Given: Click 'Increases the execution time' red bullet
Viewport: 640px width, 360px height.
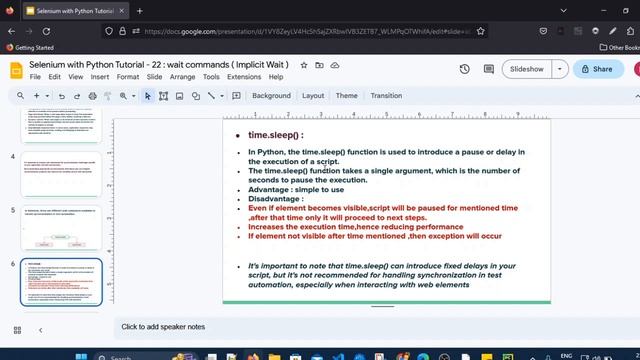Looking at the screenshot, I should pos(356,227).
